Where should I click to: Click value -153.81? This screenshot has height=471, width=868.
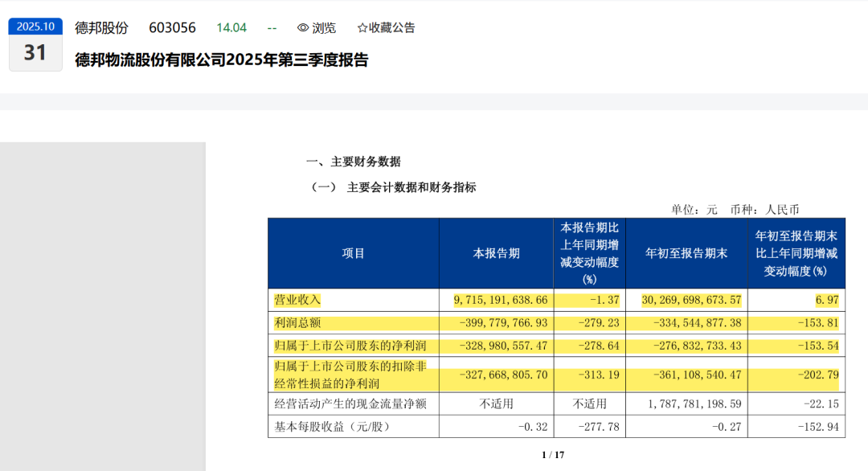(x=818, y=322)
